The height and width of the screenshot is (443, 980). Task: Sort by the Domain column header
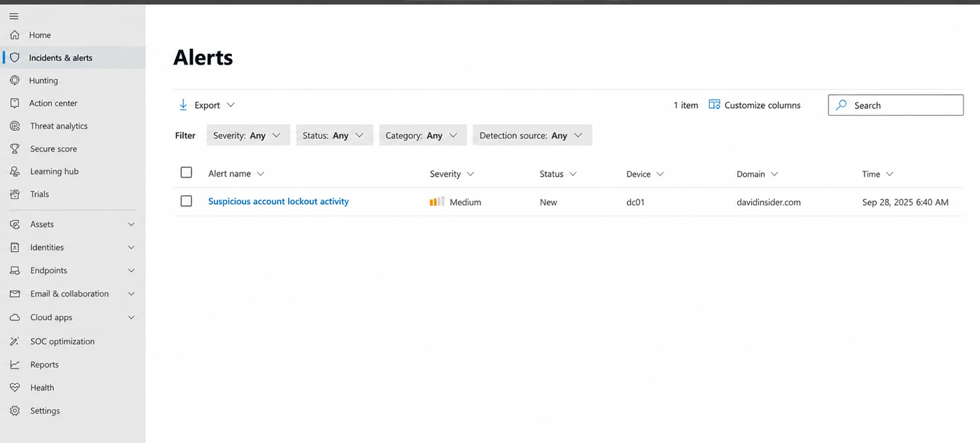pyautogui.click(x=757, y=174)
